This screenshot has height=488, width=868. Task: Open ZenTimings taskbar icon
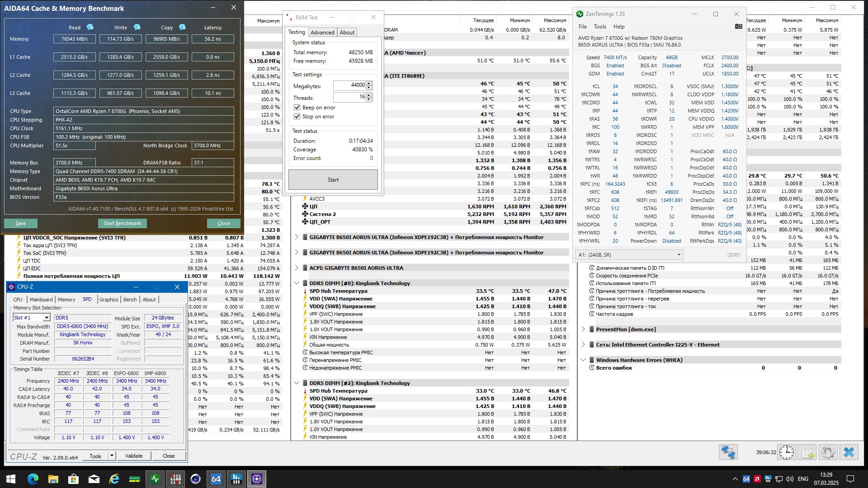(155, 479)
